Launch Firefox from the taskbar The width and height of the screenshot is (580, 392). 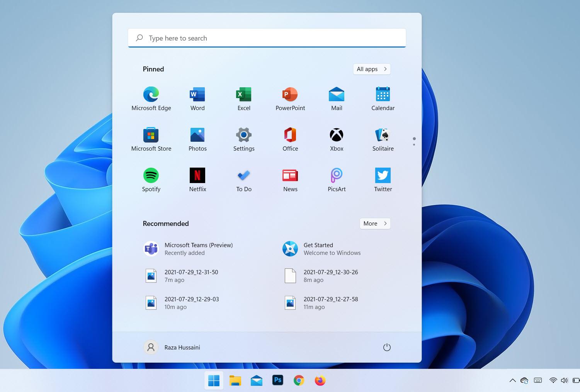(320, 380)
